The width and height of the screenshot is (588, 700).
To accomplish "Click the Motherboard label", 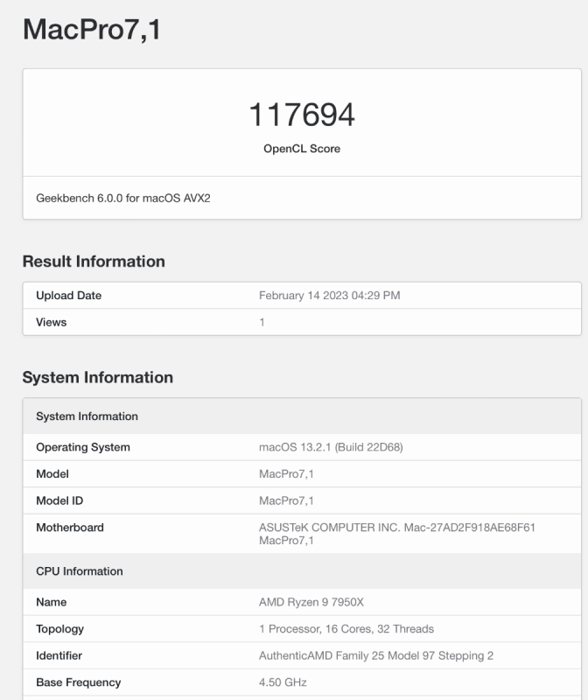I will [x=70, y=528].
